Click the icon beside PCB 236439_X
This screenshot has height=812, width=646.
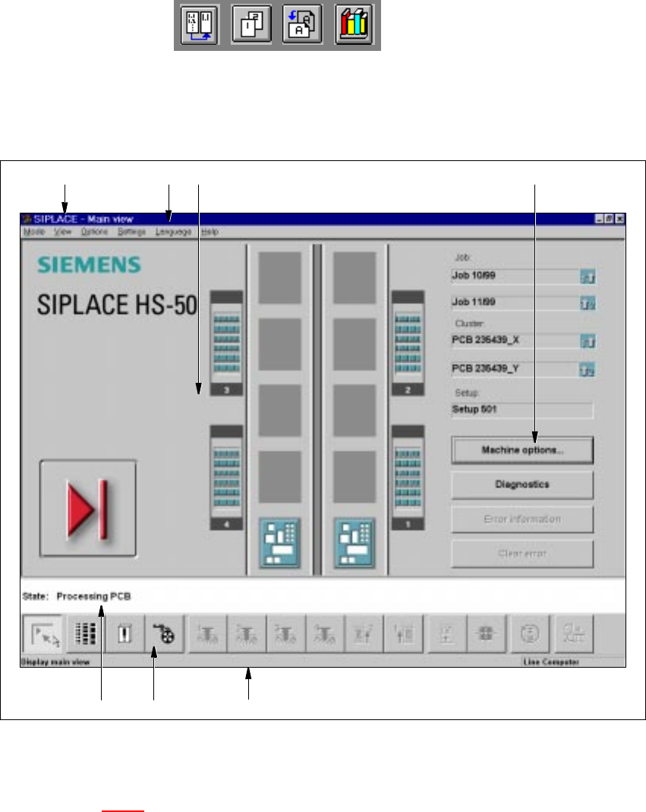[x=588, y=341]
